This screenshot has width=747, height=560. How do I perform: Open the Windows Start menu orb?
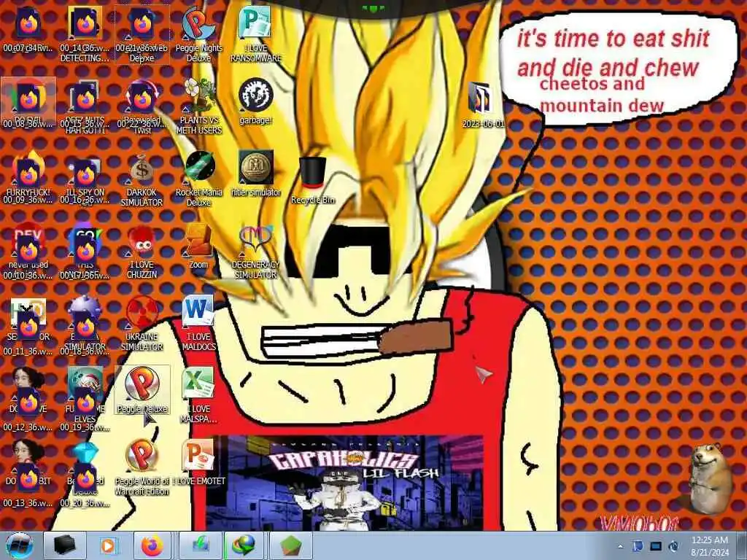click(x=19, y=545)
